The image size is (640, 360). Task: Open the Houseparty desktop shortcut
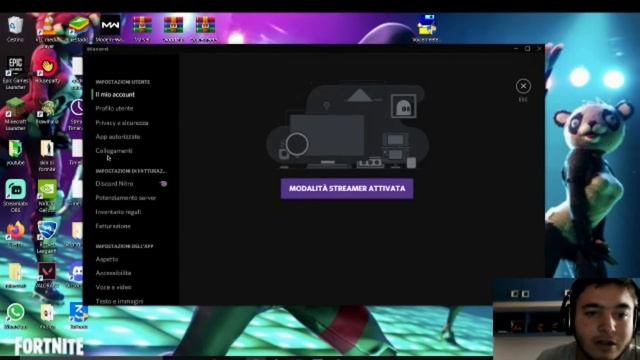click(x=47, y=70)
